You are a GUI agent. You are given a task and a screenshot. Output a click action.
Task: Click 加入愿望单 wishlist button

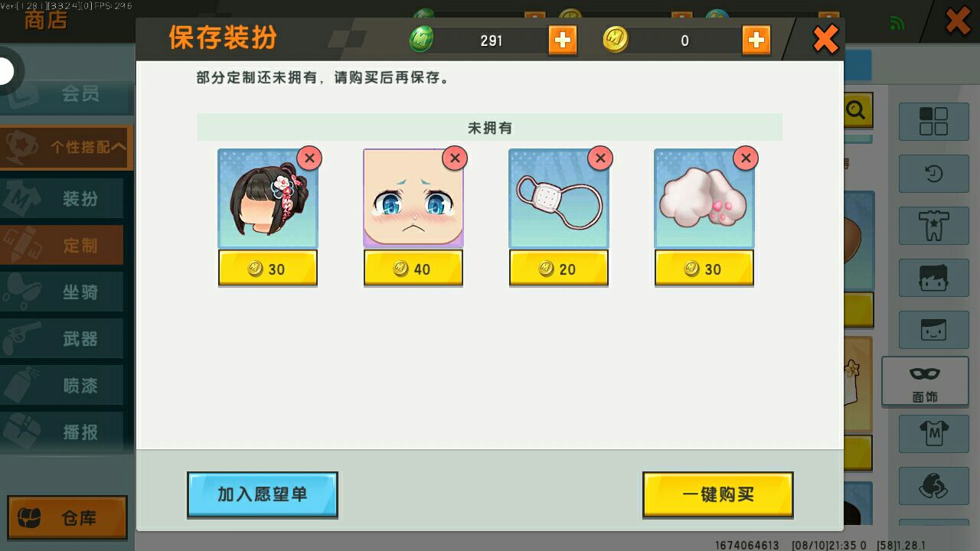(262, 494)
